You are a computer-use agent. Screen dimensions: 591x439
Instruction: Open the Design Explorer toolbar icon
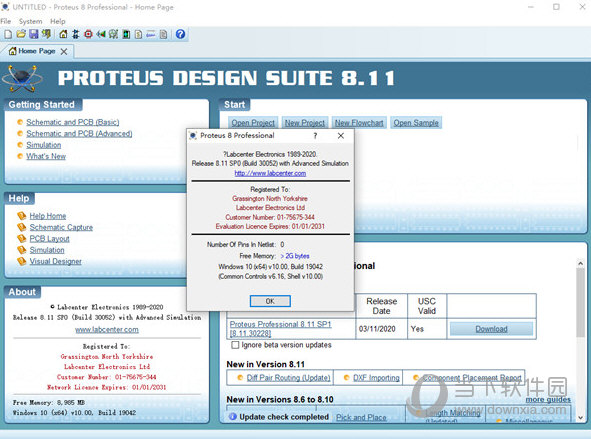click(x=126, y=34)
